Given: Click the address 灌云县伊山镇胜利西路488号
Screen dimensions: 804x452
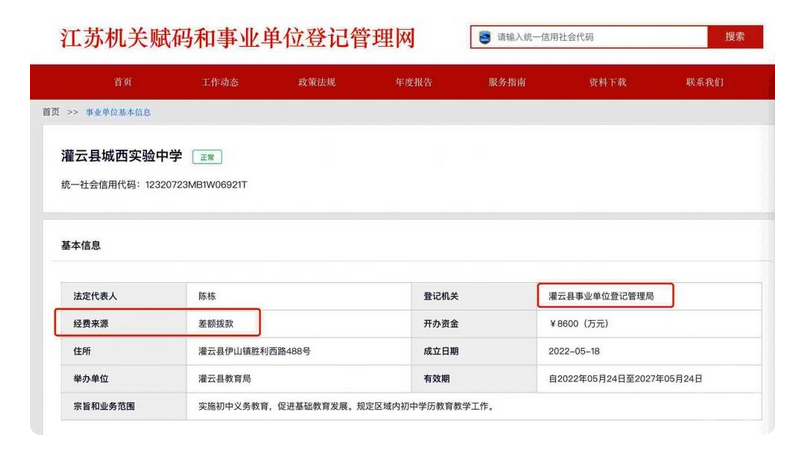Looking at the screenshot, I should tap(254, 352).
